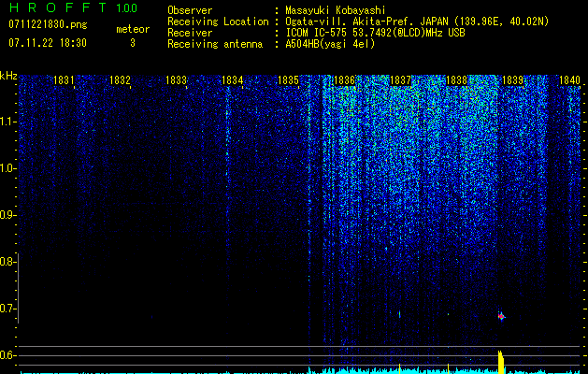Click the 0.6 kHz axis tick label

7,355
